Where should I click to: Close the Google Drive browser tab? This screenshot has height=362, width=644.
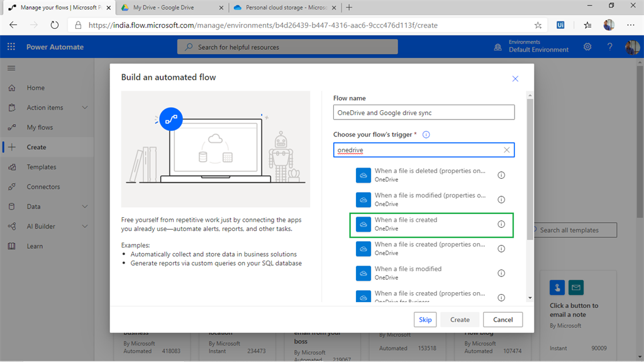[221, 8]
